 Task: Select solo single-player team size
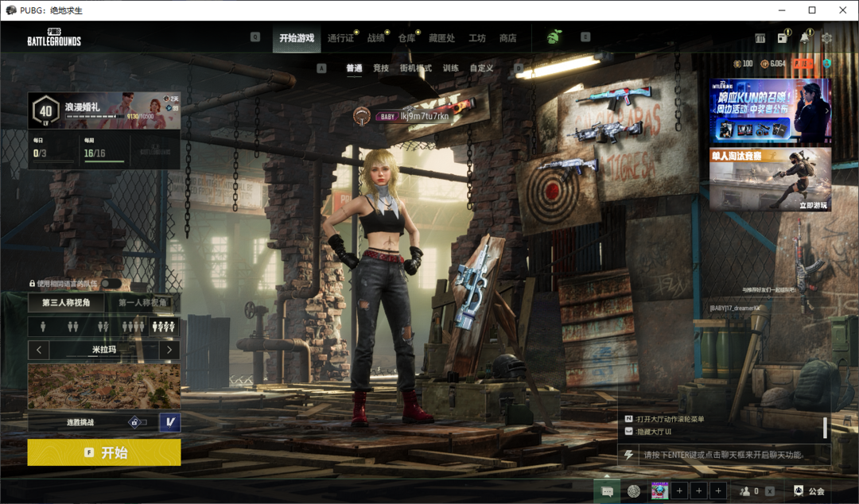pyautogui.click(x=43, y=327)
